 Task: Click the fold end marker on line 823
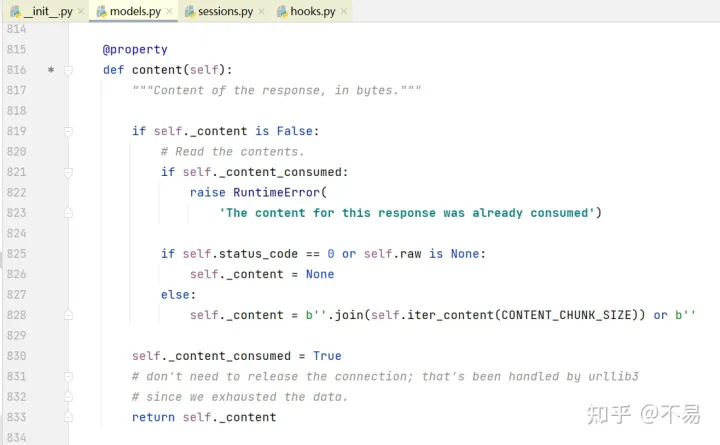(68, 213)
